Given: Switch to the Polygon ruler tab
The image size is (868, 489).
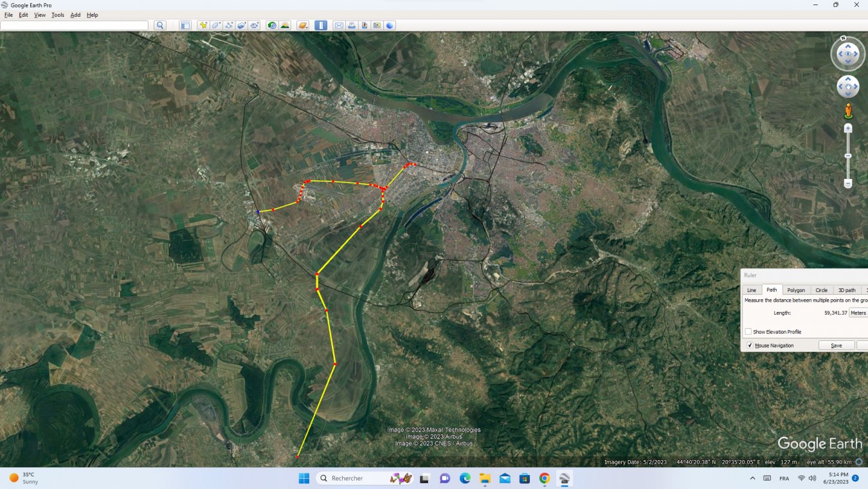Looking at the screenshot, I should click(796, 290).
